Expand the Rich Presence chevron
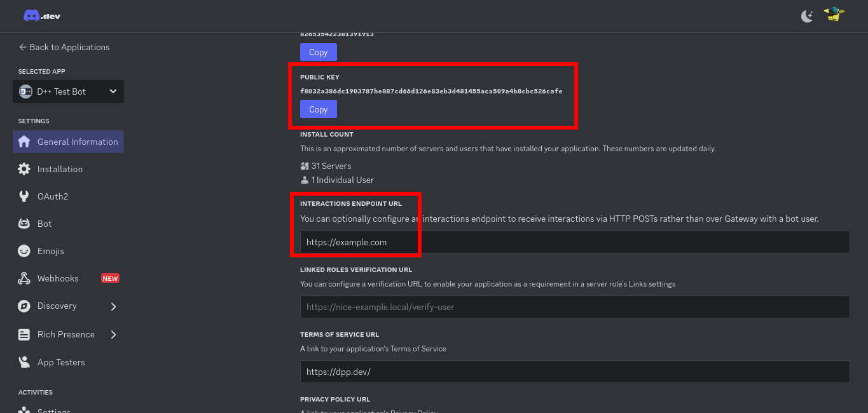The image size is (868, 413). coord(113,334)
